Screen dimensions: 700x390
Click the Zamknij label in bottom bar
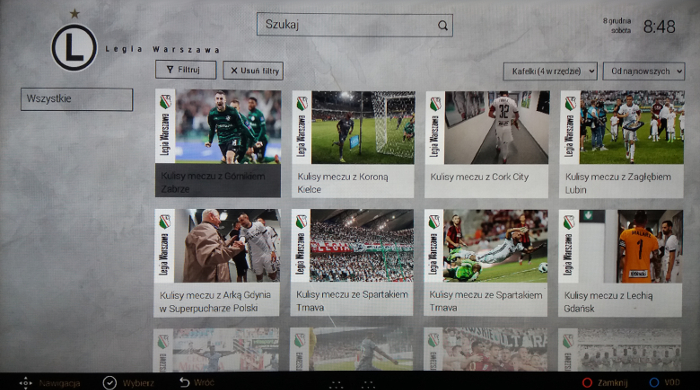coord(612,383)
